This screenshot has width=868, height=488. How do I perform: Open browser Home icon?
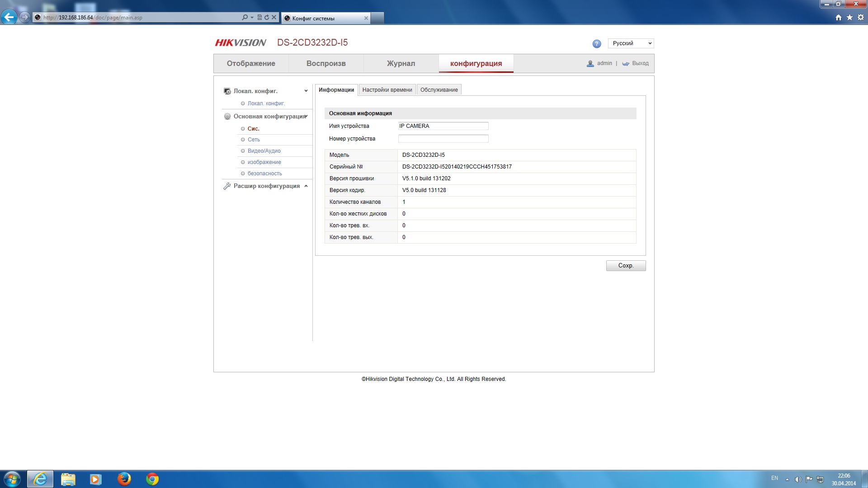tap(839, 18)
